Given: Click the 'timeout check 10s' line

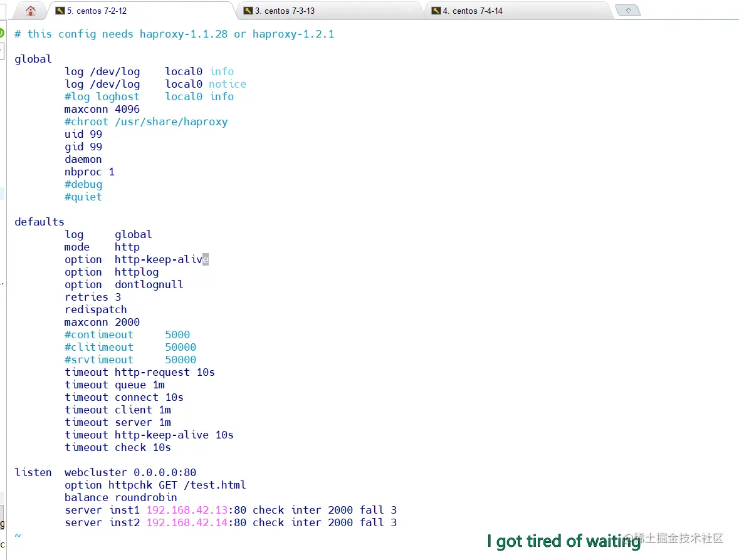Looking at the screenshot, I should click(118, 448).
